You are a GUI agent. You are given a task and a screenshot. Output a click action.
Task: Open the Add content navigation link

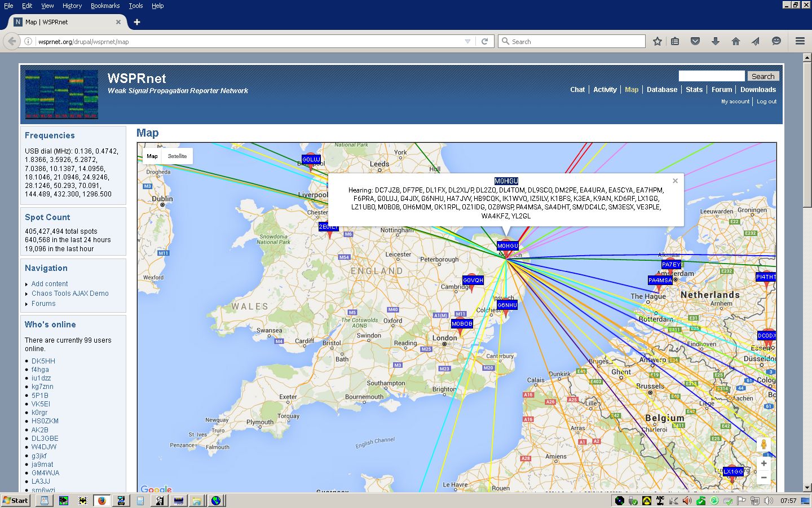click(x=50, y=284)
